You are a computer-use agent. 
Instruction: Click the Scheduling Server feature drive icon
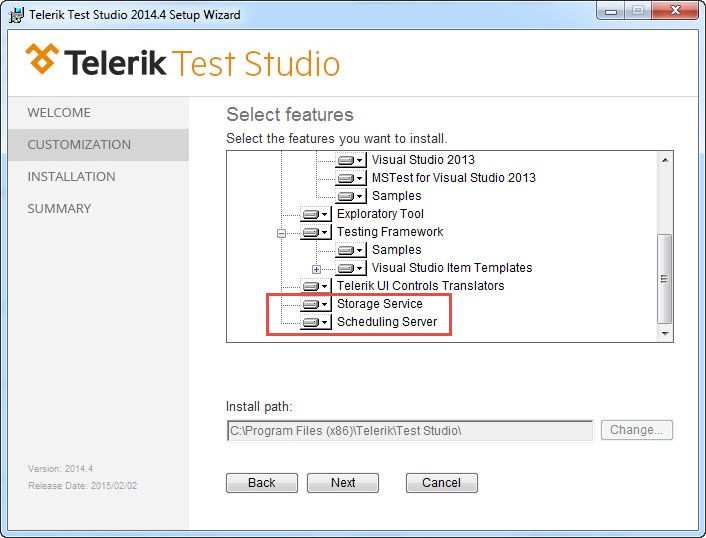tap(315, 322)
